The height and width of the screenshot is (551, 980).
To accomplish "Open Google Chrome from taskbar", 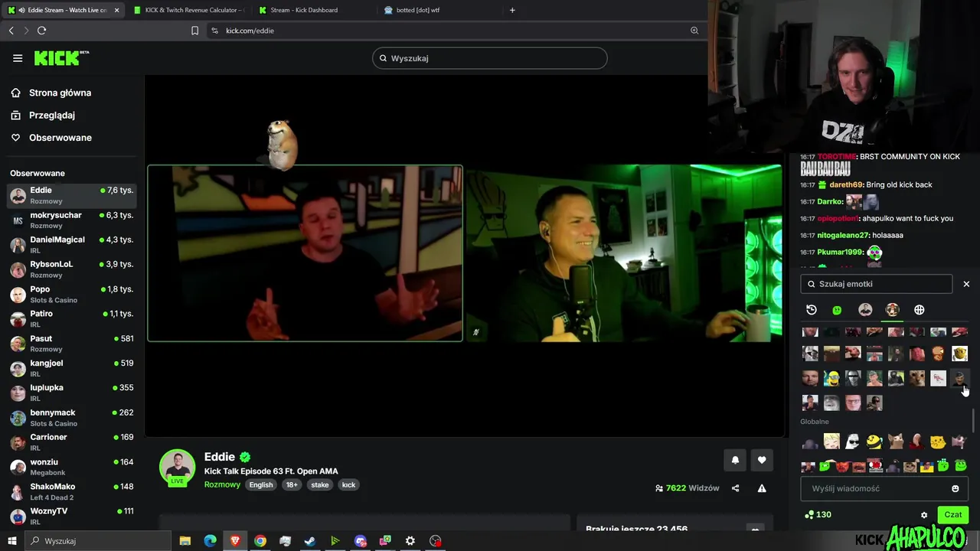I will coord(260,541).
